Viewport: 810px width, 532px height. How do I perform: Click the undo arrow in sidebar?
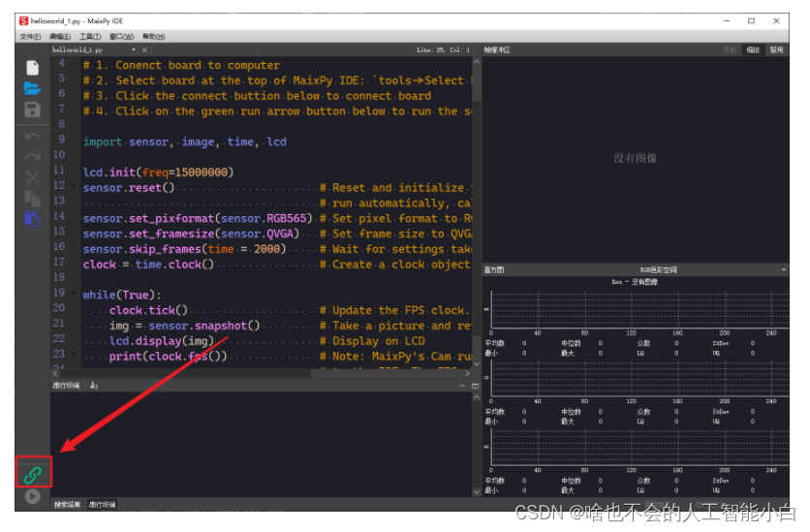coord(32,136)
